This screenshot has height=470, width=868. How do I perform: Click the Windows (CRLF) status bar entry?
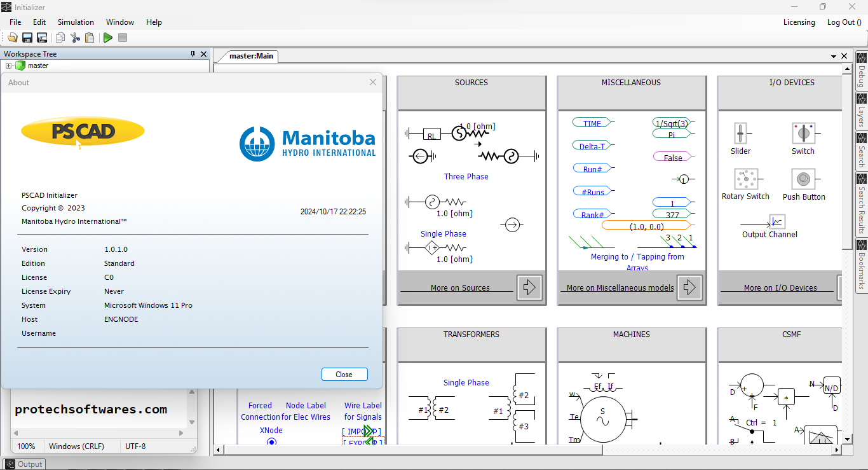76,446
